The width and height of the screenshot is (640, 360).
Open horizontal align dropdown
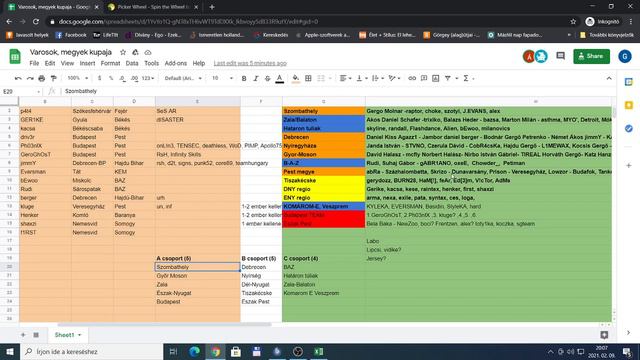pyautogui.click(x=345, y=78)
